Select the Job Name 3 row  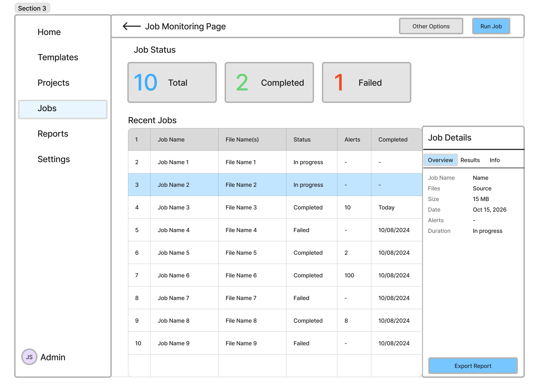pos(275,207)
